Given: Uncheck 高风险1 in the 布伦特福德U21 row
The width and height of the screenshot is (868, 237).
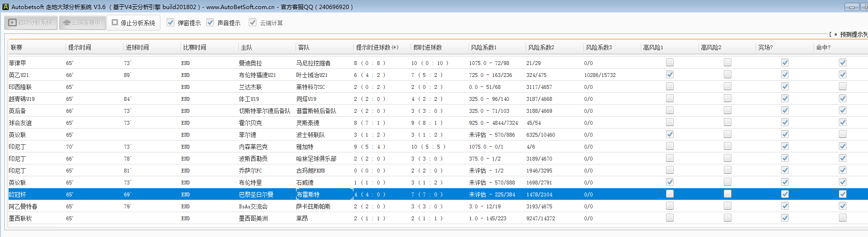Looking at the screenshot, I should tap(670, 75).
